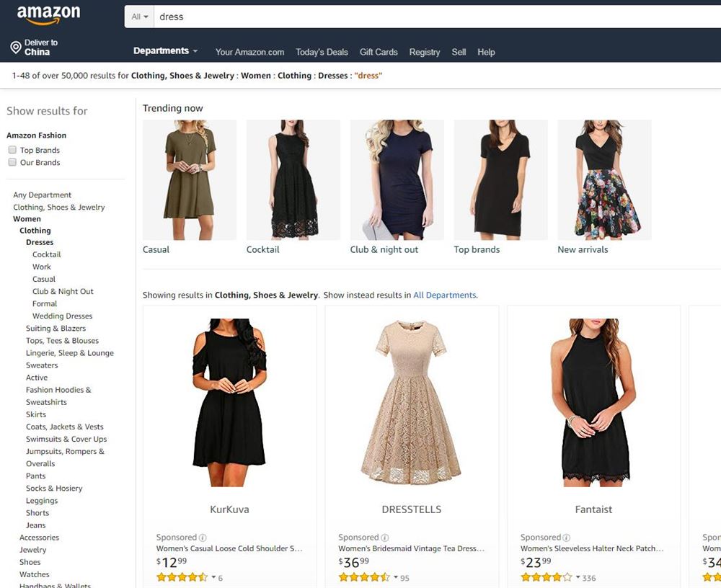Click the Sponsored info icon under Fantaist
Screen dimensions: 721x588
click(567, 538)
